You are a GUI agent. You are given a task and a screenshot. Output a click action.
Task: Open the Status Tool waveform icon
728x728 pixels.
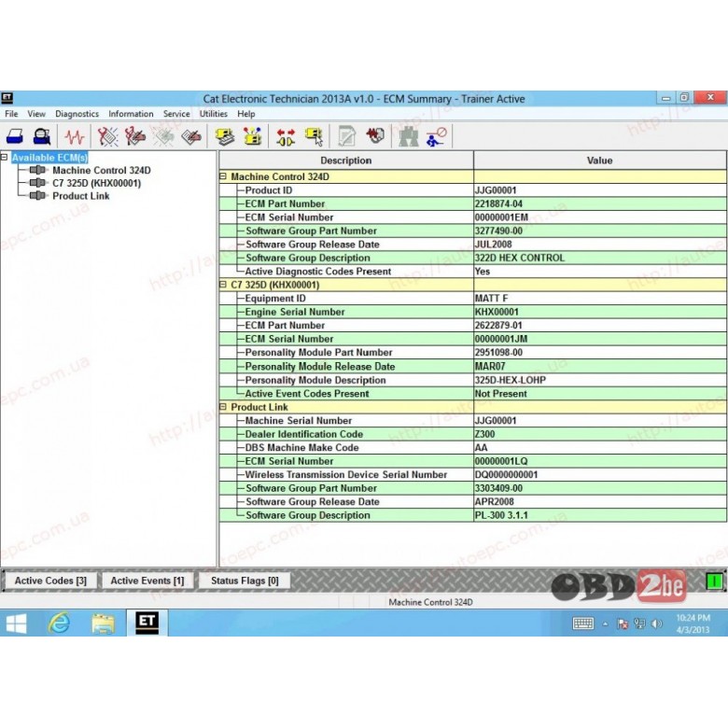pyautogui.click(x=75, y=136)
